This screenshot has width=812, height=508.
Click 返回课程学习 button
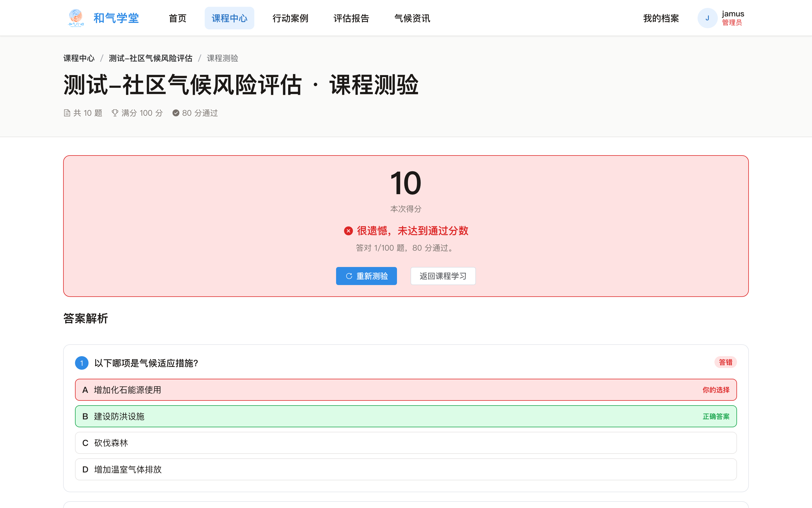click(443, 276)
